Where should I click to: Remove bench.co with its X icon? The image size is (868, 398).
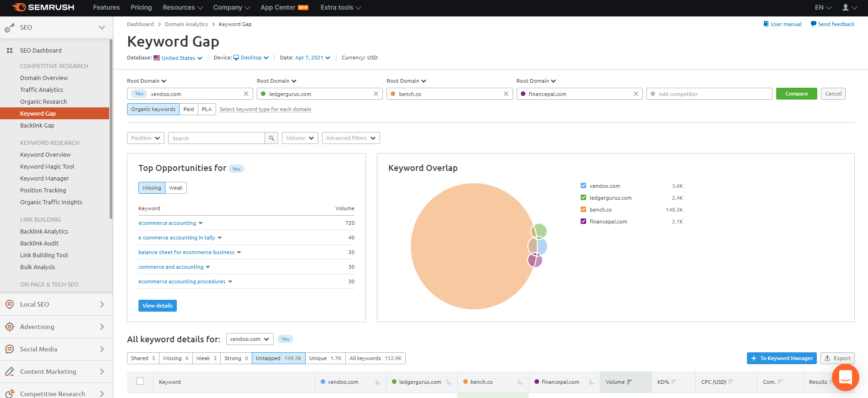click(x=506, y=94)
